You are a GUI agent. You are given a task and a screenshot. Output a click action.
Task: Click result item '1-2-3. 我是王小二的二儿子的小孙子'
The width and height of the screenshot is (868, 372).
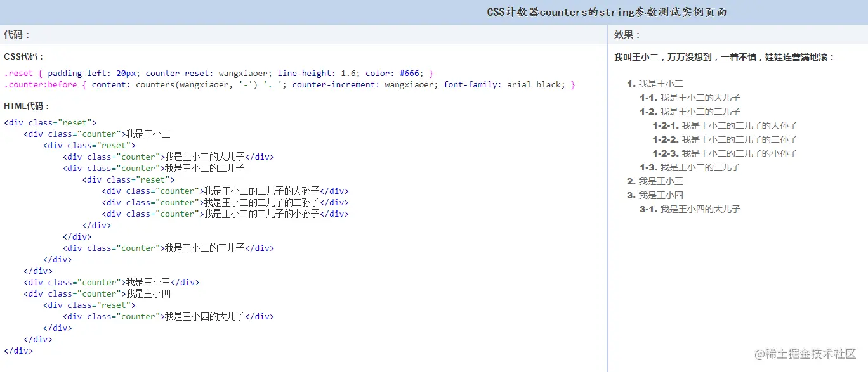[725, 153]
